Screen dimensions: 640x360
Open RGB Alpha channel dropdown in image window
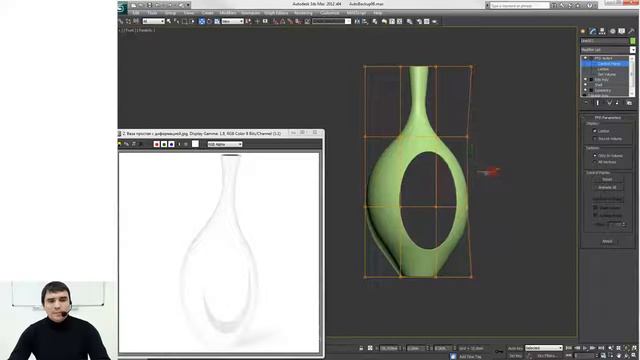point(225,144)
